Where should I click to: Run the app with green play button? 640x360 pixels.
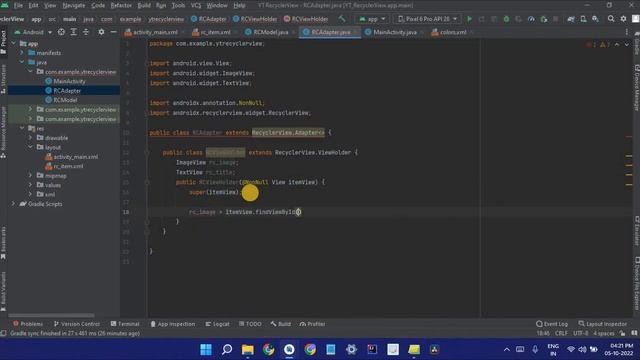[x=469, y=19]
